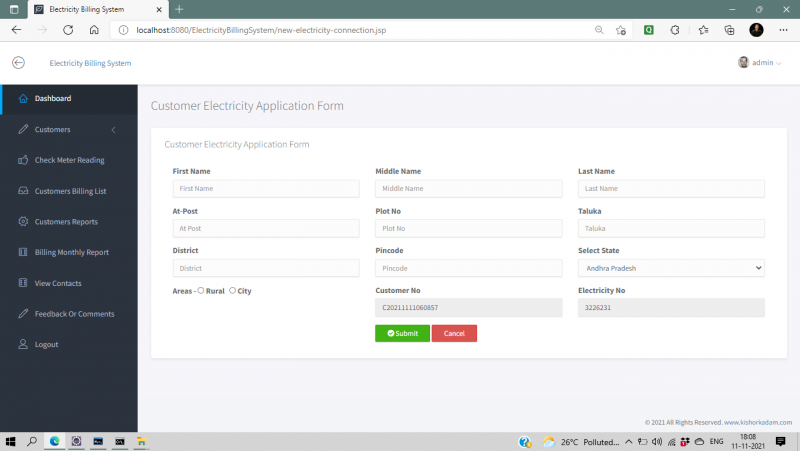Screen dimensions: 800x451
Task: Click the green Q extension icon
Action: 648,30
